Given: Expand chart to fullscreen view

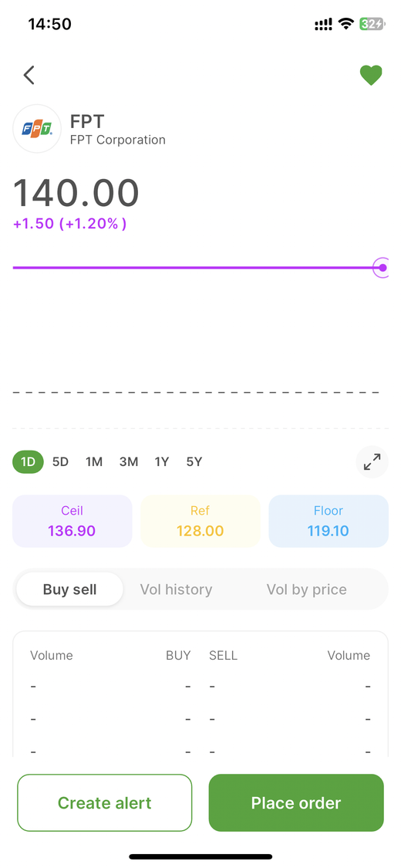Looking at the screenshot, I should (x=372, y=461).
